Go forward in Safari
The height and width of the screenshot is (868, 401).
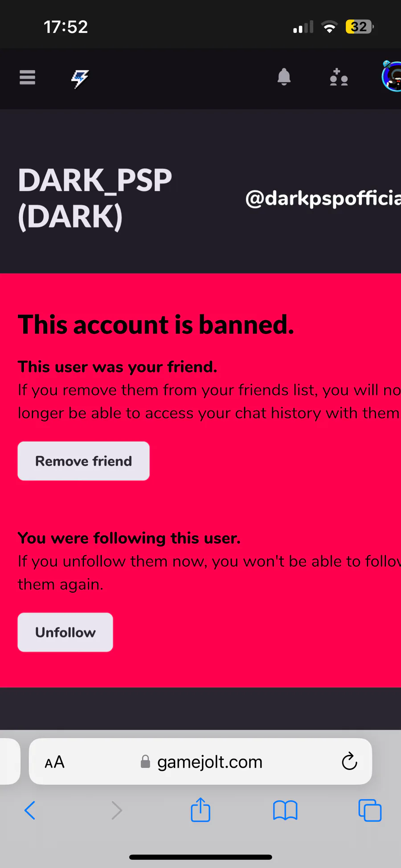116,810
